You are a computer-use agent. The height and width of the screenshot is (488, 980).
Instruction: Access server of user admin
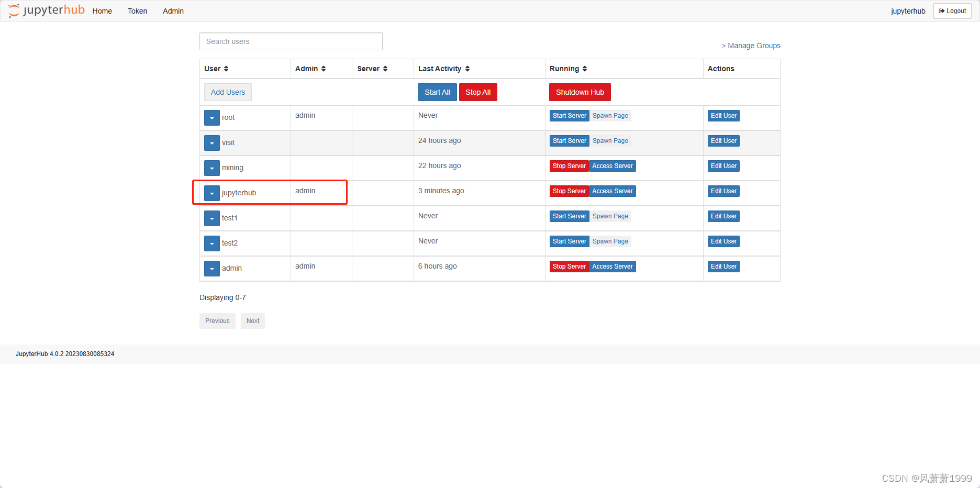coord(612,267)
